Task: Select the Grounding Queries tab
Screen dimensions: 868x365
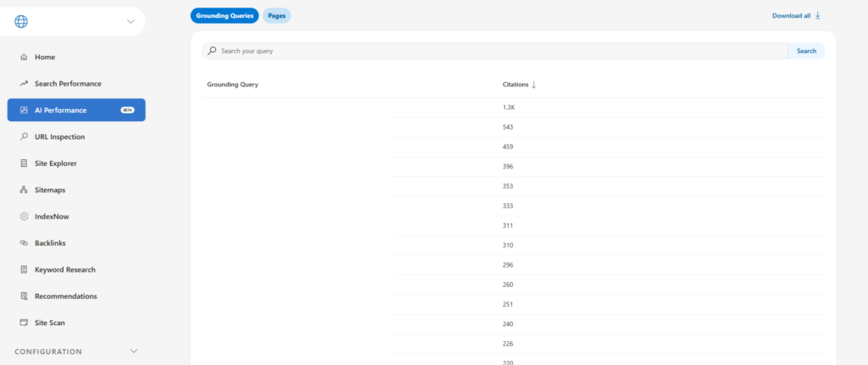Action: [225, 15]
